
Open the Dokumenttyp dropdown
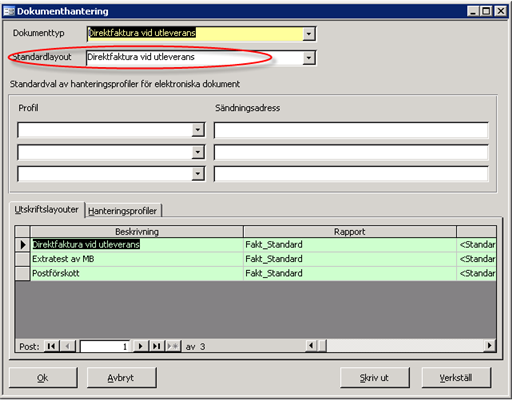(x=309, y=34)
